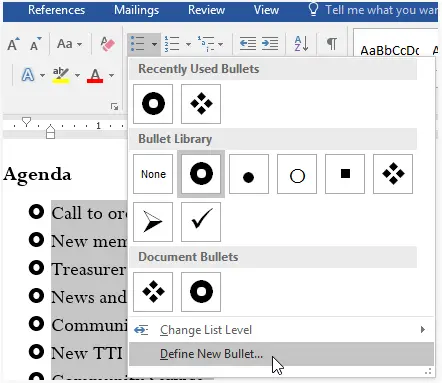Select the arrowhead bullet in Bullet Library
This screenshot has height=383, width=442.
pos(153,222)
